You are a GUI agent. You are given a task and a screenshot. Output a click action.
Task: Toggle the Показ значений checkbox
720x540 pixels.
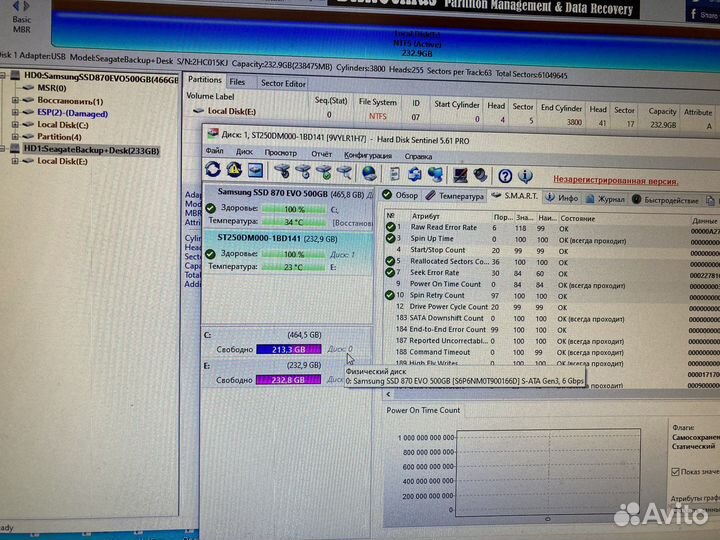[675, 472]
